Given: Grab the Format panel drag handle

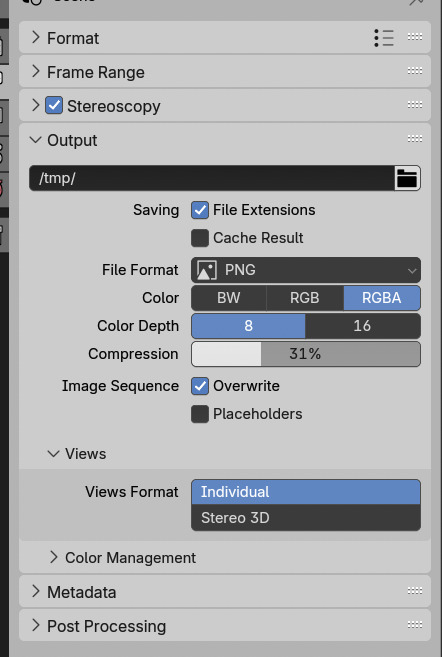Looking at the screenshot, I should 414,37.
